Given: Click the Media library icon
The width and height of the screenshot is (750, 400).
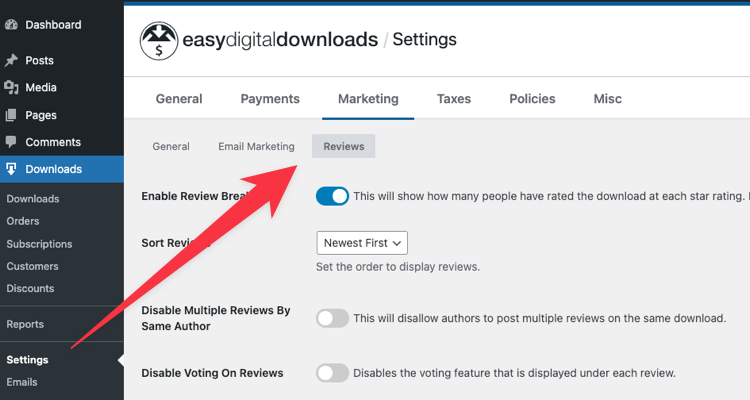Looking at the screenshot, I should pyautogui.click(x=11, y=88).
